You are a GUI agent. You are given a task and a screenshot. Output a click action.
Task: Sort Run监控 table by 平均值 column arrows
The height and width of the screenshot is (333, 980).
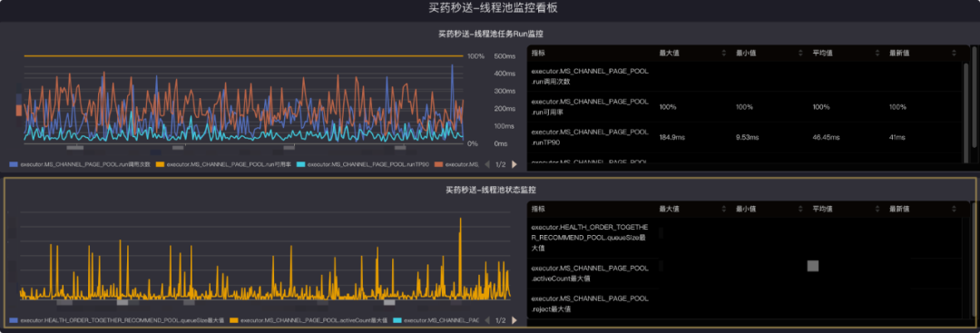(877, 54)
